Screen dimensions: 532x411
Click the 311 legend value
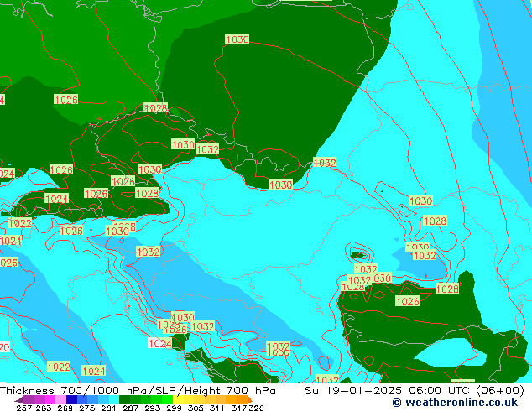[217, 408]
